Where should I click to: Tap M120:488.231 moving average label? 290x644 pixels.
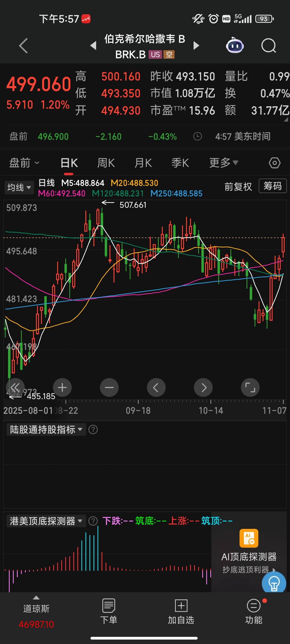pos(118,193)
